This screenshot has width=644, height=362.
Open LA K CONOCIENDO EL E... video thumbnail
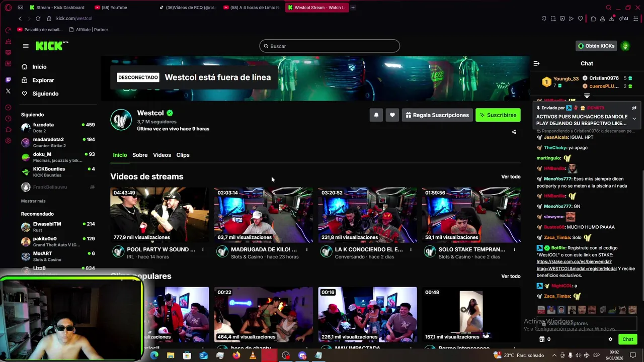[x=367, y=215]
